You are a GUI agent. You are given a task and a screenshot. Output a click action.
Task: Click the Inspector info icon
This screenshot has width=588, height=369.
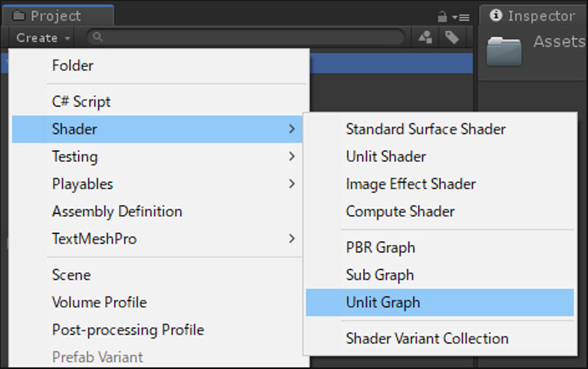tap(496, 16)
